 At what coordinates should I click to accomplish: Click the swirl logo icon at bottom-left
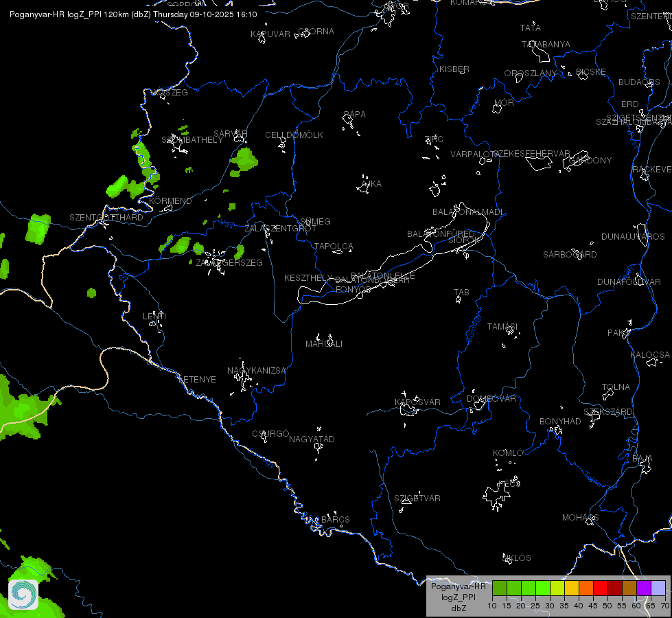click(x=23, y=595)
